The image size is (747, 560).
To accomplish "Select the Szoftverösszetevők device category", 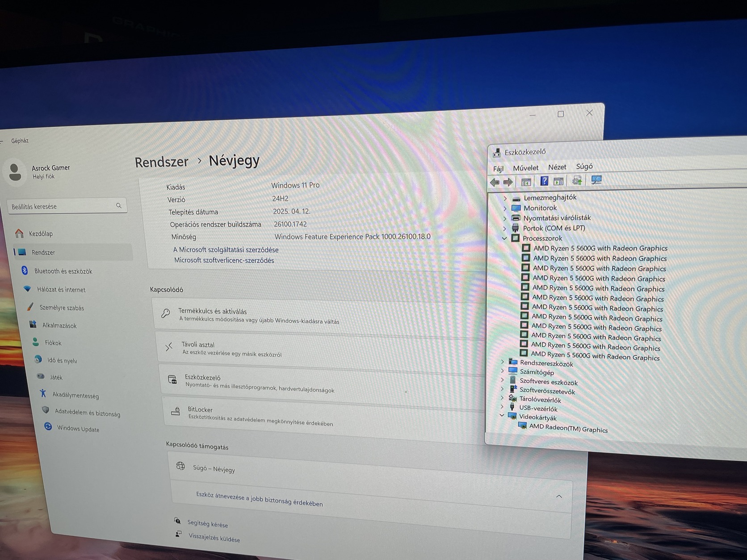I will (x=547, y=391).
